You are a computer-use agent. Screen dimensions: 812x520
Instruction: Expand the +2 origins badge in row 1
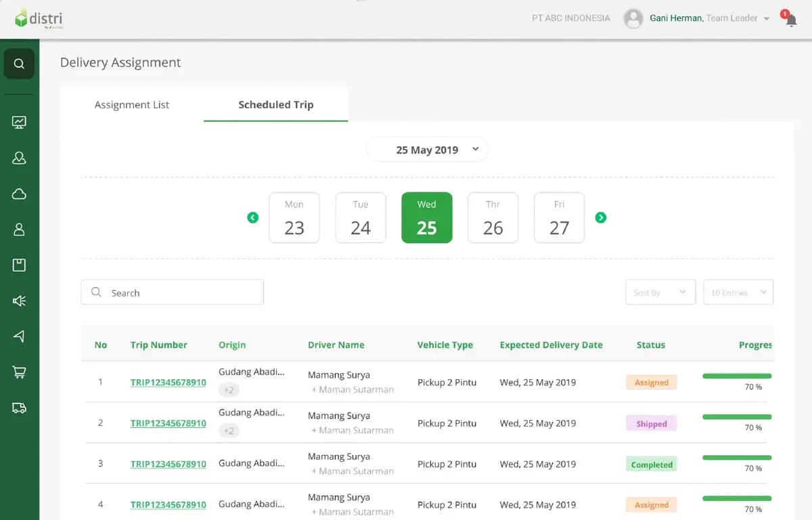229,390
